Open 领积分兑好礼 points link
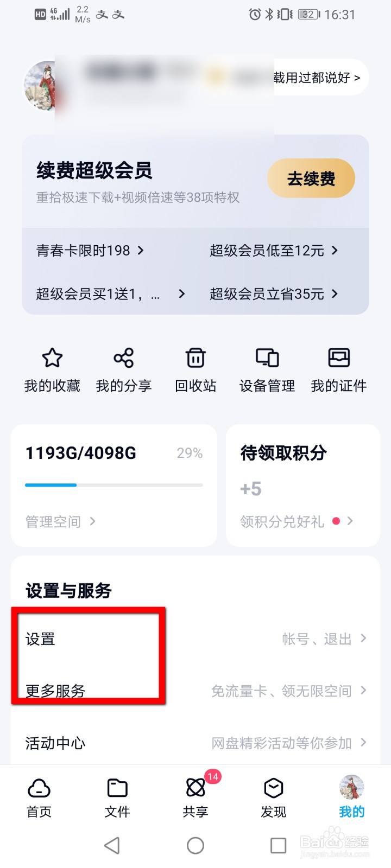Image resolution: width=391 pixels, height=868 pixels. (x=297, y=521)
